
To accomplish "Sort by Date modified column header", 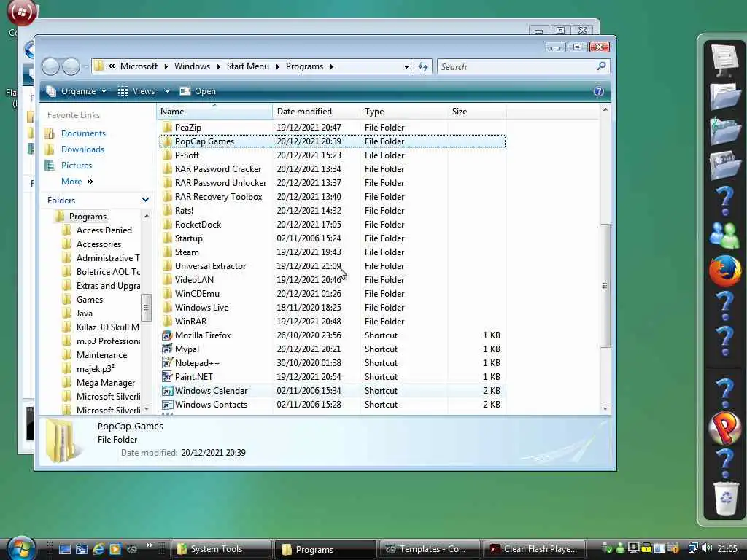I will 317,112.
